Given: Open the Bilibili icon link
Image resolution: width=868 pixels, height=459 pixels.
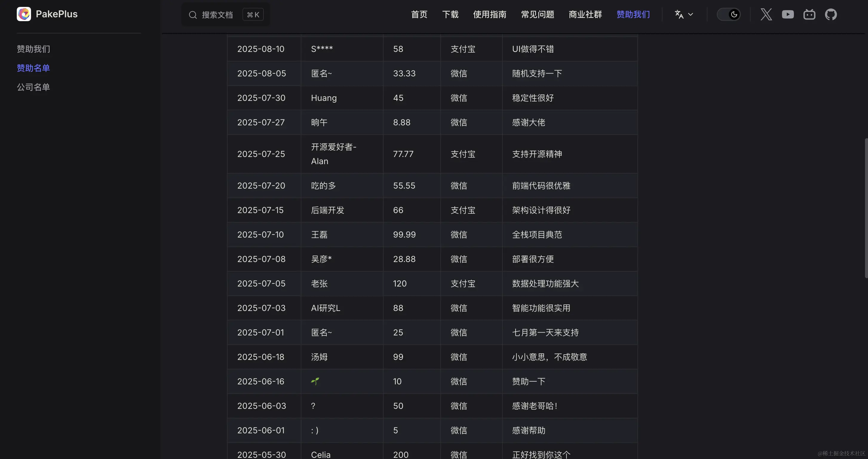Looking at the screenshot, I should coord(809,15).
